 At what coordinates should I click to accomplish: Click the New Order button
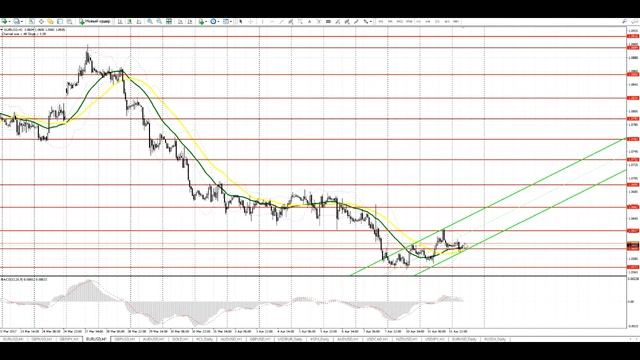click(x=95, y=21)
